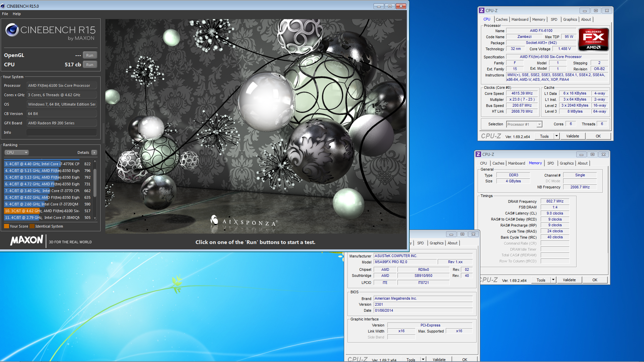Image resolution: width=644 pixels, height=362 pixels.
Task: Click the top CPU-Z window title icon
Action: click(482, 10)
